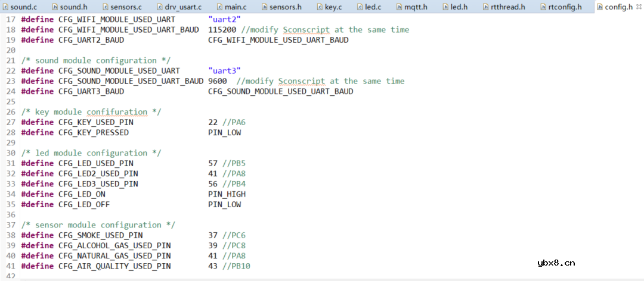Click the file icon on led.c tab

pos(361,7)
